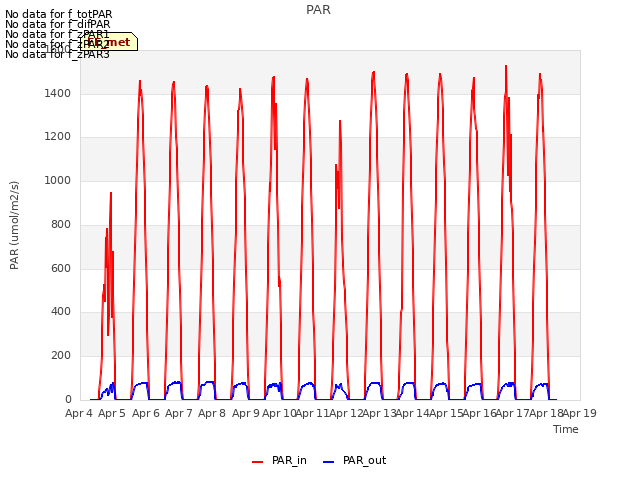Click the 'No data for f_totPAR' message
This screenshot has width=640, height=480.
(58, 15)
